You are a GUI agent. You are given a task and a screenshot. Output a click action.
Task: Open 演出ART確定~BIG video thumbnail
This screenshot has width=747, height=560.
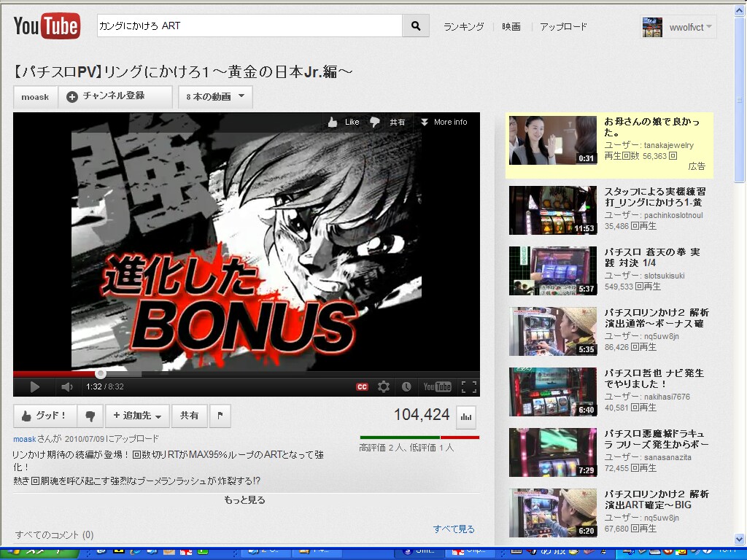pos(553,513)
